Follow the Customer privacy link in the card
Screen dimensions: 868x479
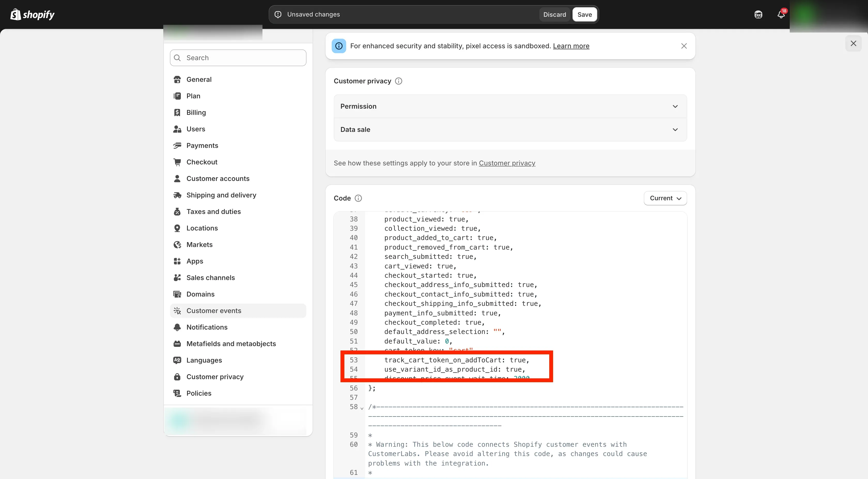click(507, 163)
